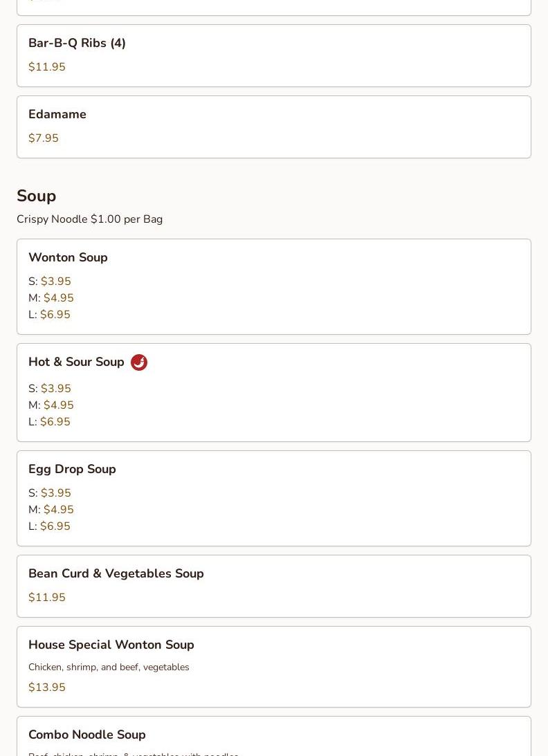Click the Soup section heading
Viewport: 548px width, 756px height.
[36, 196]
